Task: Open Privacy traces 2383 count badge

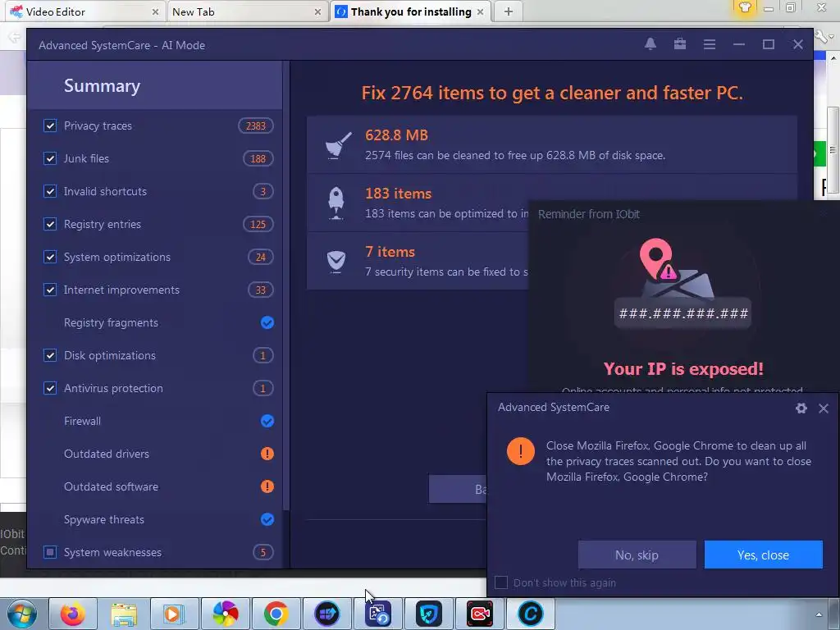Action: [x=256, y=126]
